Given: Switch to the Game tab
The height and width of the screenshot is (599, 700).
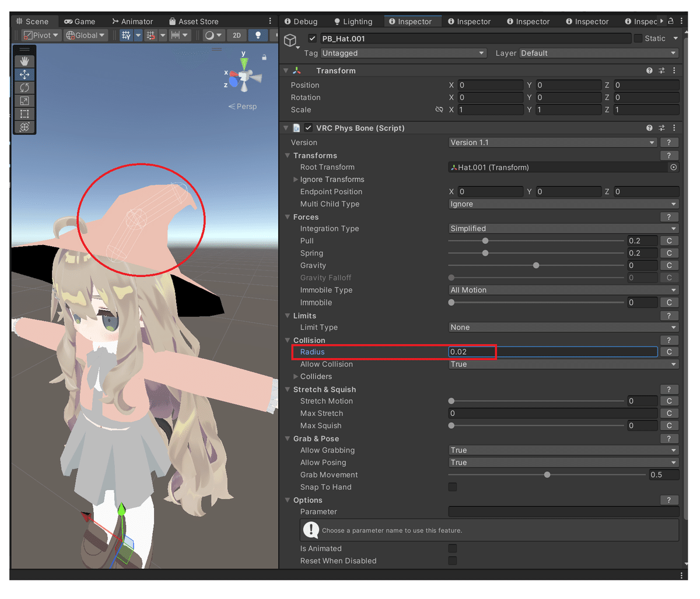Looking at the screenshot, I should pyautogui.click(x=79, y=21).
